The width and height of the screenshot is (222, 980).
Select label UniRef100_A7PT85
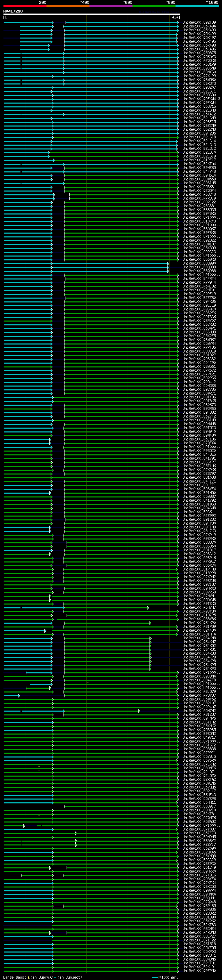(199, 347)
